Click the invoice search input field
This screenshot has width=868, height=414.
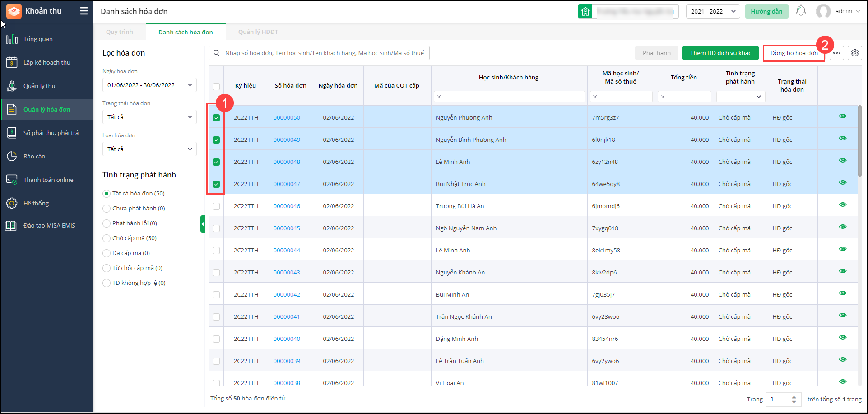pyautogui.click(x=324, y=53)
